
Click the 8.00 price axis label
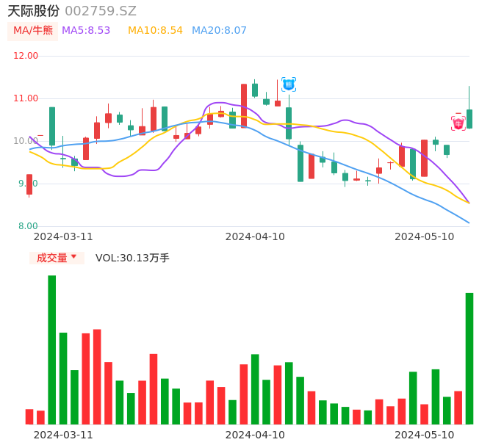[29, 226]
